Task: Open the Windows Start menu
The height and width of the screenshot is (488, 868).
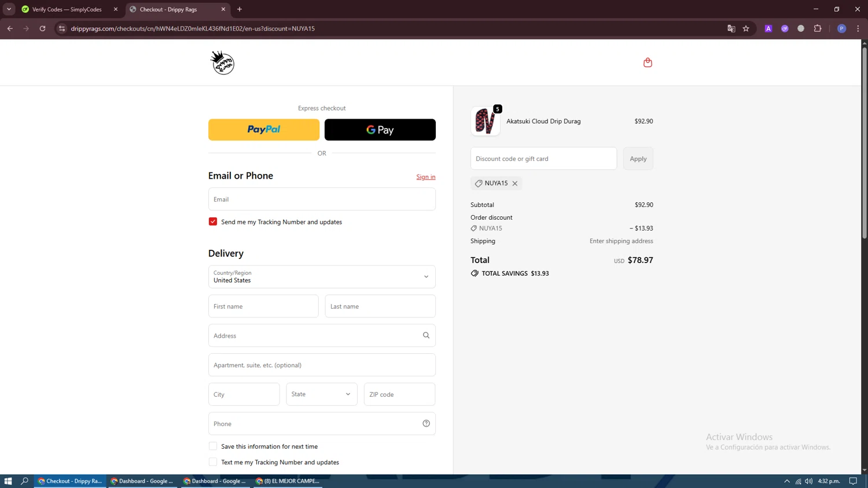Action: click(x=8, y=481)
